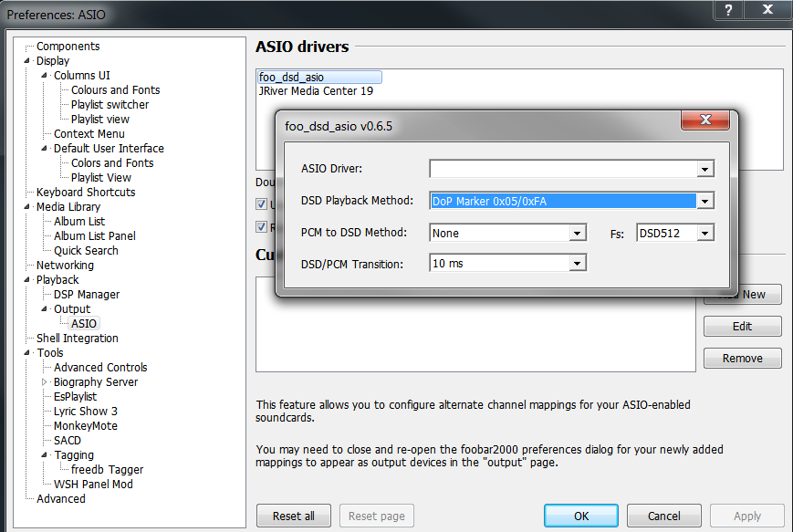Collapse the Output node arrow
793x532 pixels.
[x=44, y=309]
